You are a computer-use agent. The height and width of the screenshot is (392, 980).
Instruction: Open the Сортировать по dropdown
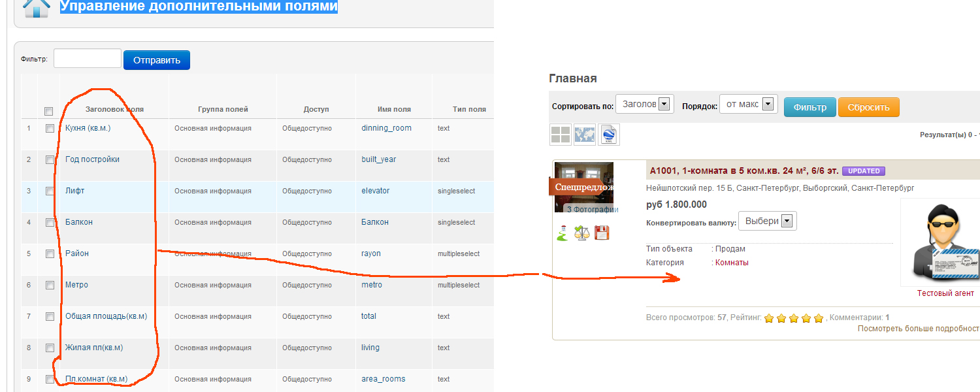(644, 104)
